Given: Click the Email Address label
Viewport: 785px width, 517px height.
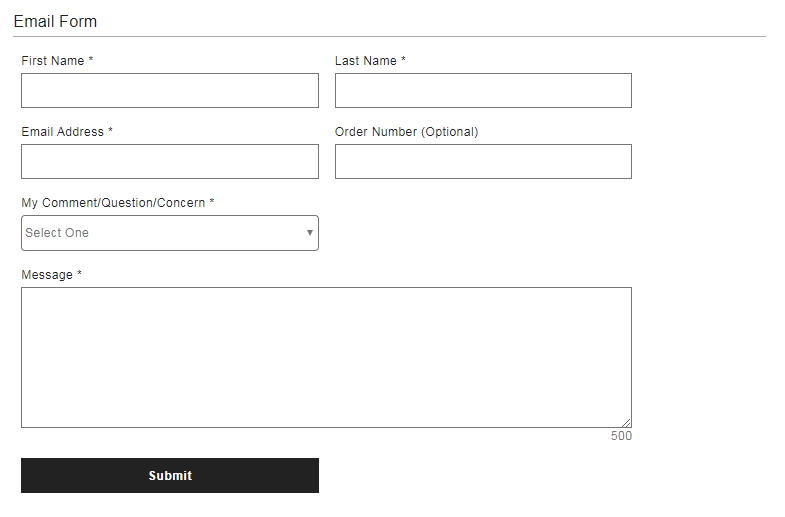Looking at the screenshot, I should point(63,132).
